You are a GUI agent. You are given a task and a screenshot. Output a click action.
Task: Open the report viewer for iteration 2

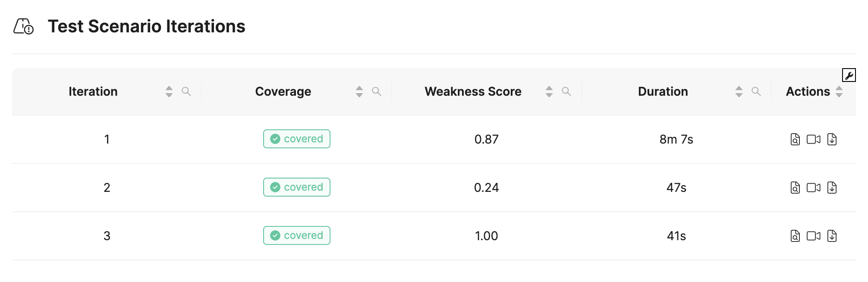click(x=795, y=188)
